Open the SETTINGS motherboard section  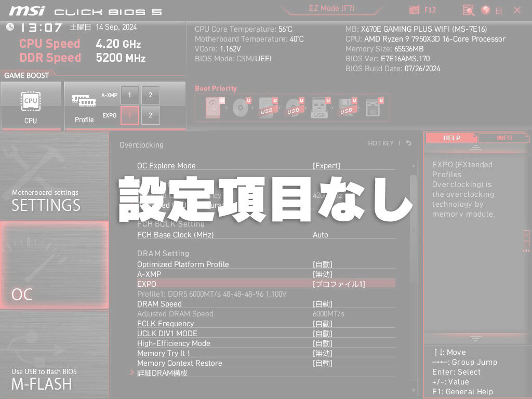[x=54, y=177]
